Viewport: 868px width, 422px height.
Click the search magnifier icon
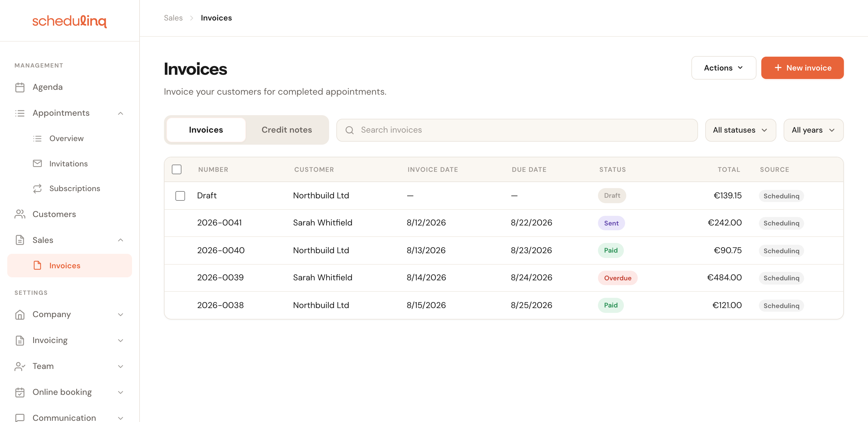pyautogui.click(x=349, y=130)
